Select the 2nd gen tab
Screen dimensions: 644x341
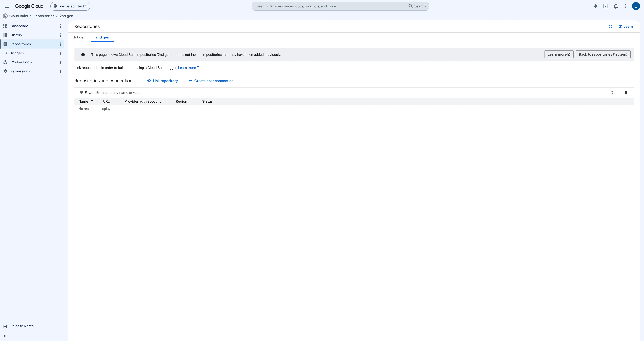tap(102, 37)
